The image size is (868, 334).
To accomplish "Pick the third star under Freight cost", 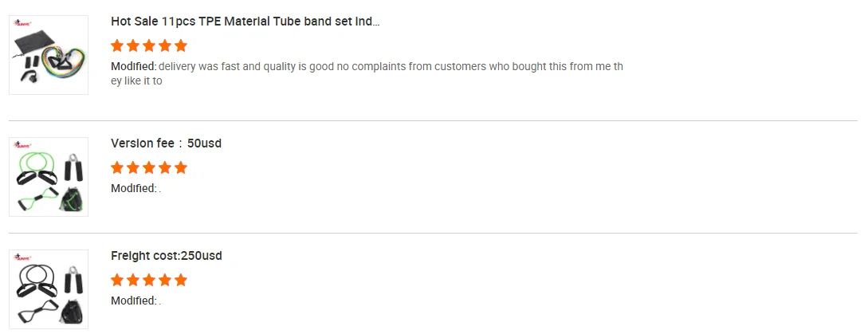I will [149, 280].
